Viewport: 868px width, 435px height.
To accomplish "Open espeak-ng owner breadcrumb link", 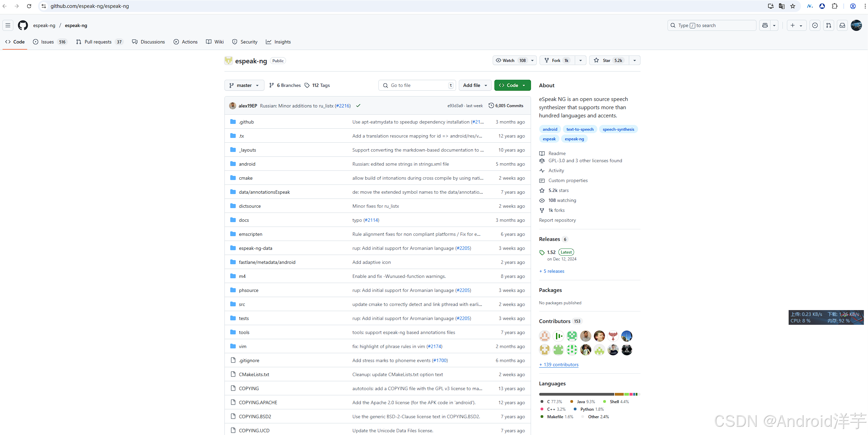I will tap(44, 25).
